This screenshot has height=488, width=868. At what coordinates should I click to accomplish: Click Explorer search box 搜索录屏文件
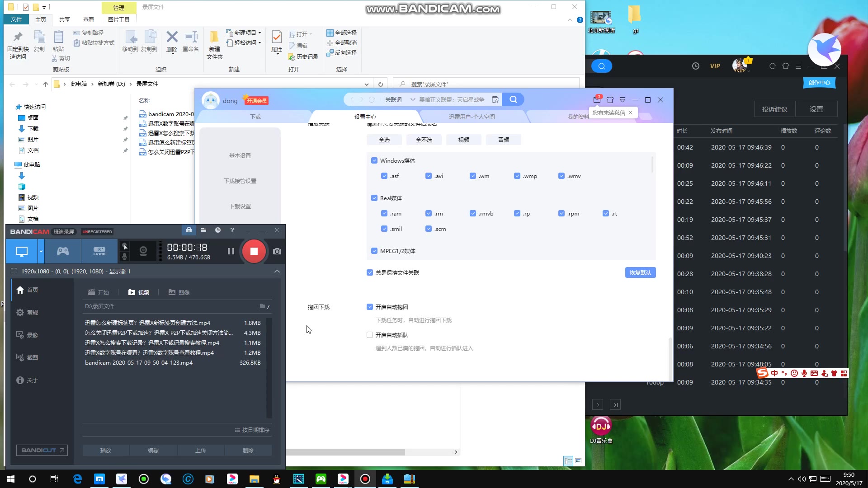486,84
